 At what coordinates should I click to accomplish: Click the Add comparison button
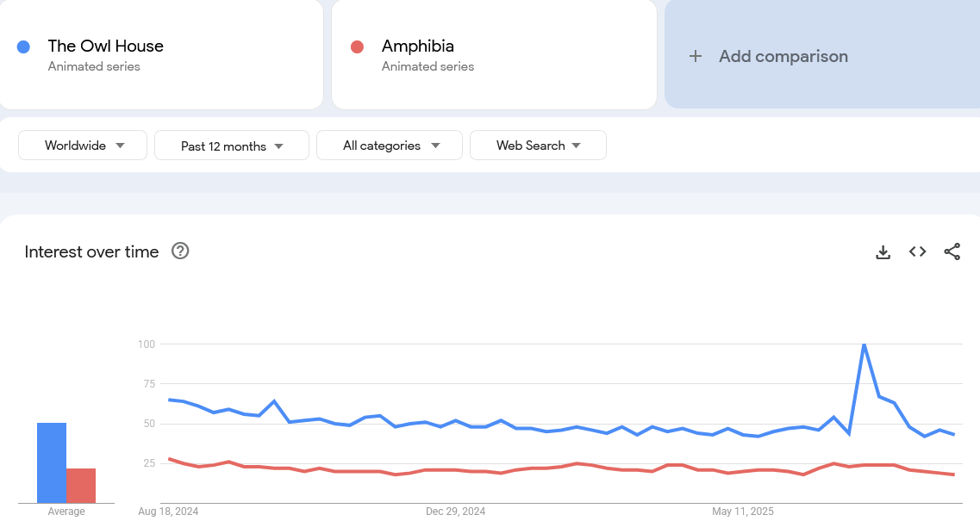(783, 57)
